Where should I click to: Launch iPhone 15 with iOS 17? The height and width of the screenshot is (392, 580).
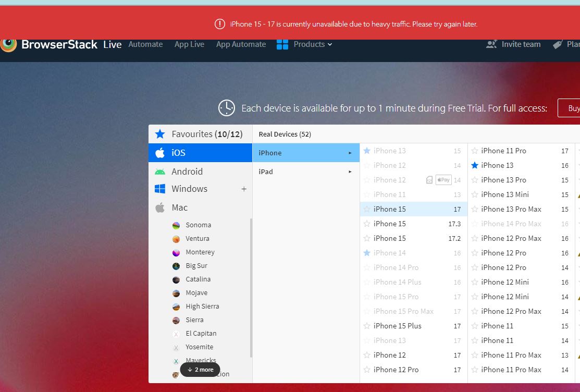tap(414, 209)
